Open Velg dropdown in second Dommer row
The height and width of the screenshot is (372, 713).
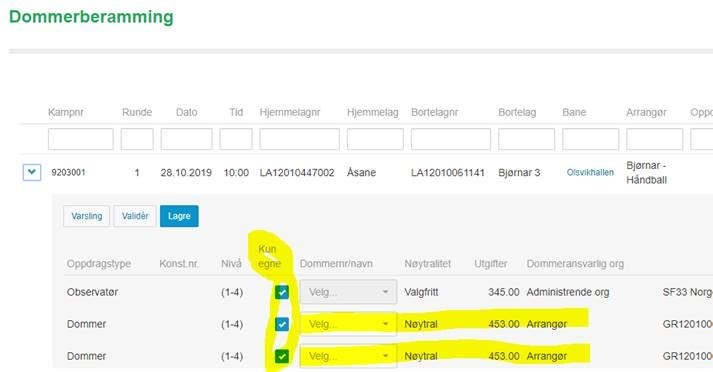click(x=348, y=356)
